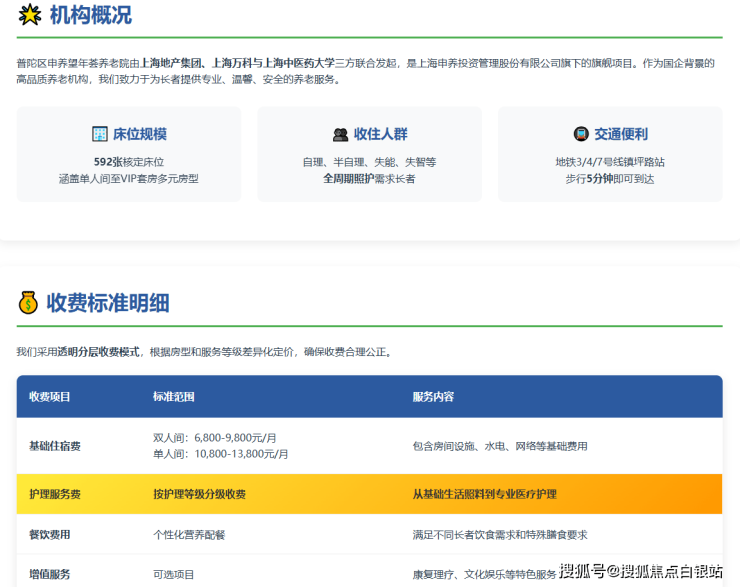Click the 服务内容 table column header

coord(433,397)
